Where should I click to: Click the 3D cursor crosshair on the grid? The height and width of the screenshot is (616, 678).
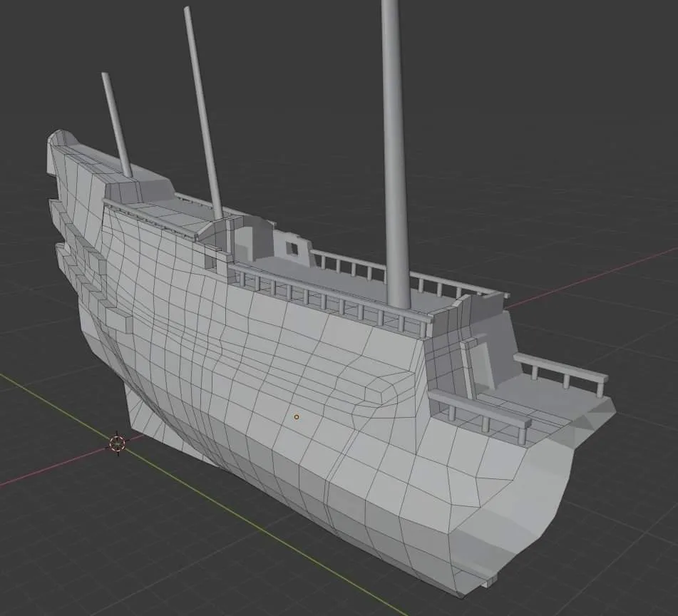[x=117, y=443]
